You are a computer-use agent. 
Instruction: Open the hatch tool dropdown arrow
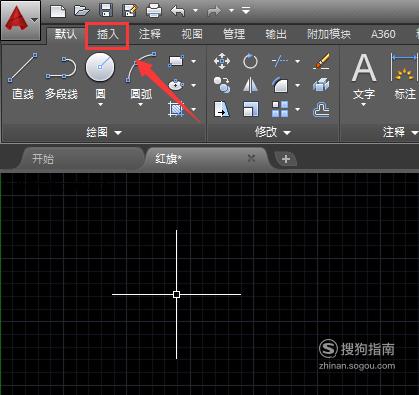tap(194, 109)
